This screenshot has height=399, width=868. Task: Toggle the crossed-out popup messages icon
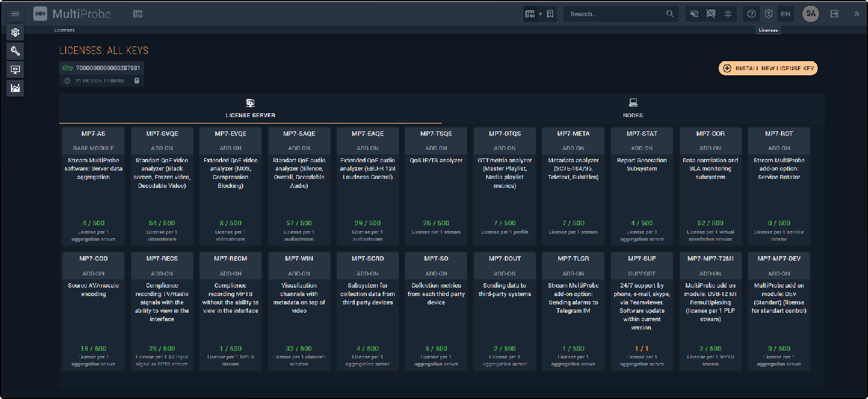pos(711,14)
